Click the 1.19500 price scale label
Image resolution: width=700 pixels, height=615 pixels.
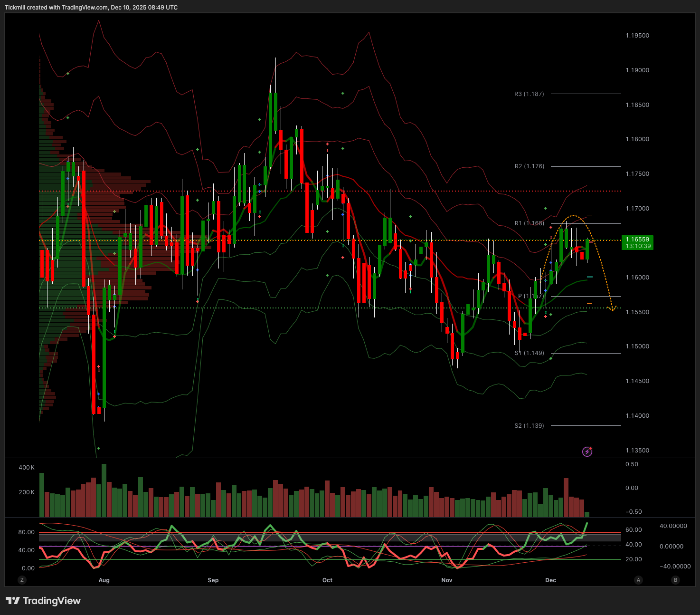coord(637,36)
